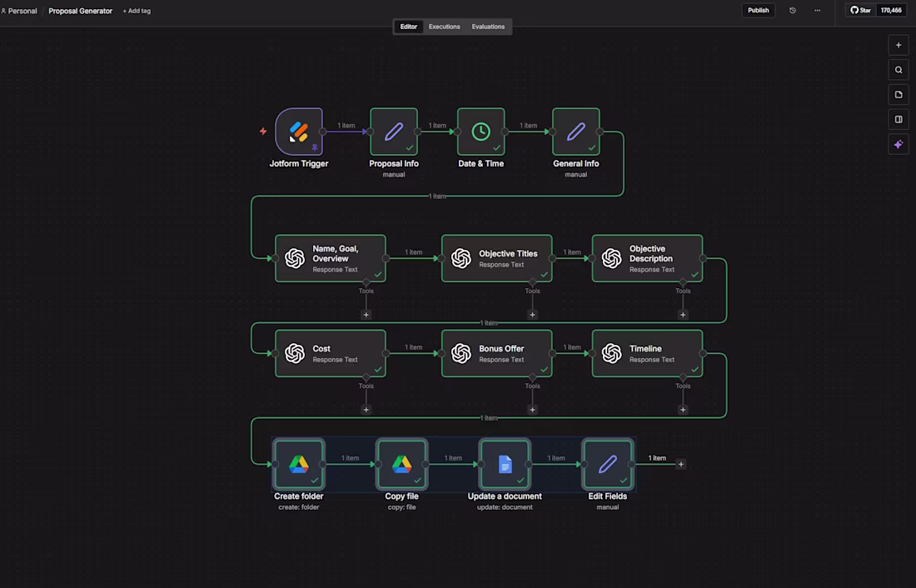
Task: Open the "Cost" OpenAI node
Action: tap(330, 353)
